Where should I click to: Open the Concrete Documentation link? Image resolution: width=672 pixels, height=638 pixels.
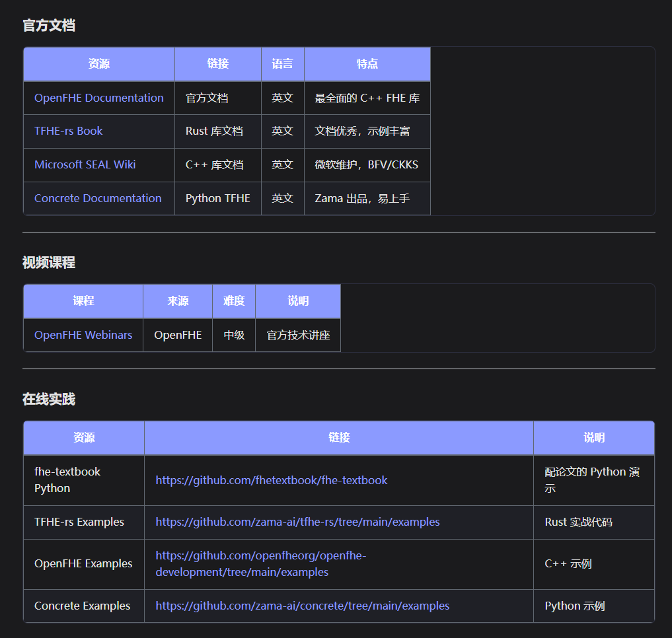click(98, 198)
